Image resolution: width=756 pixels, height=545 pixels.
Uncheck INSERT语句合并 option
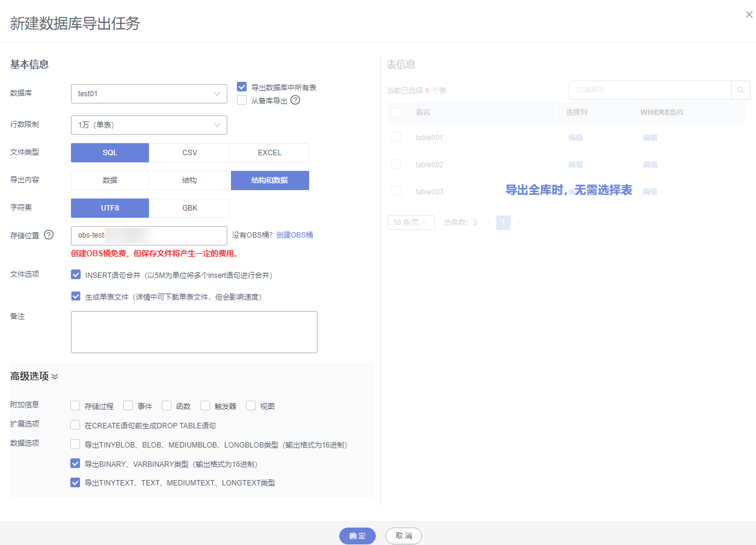click(76, 275)
